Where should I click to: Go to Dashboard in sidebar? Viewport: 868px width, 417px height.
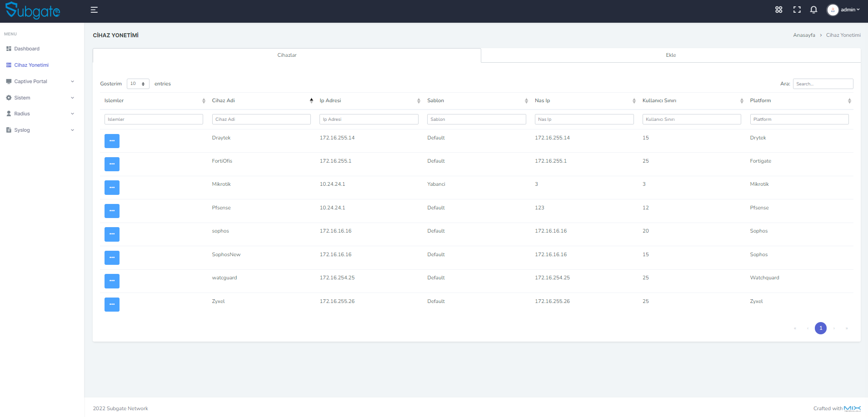click(x=27, y=49)
